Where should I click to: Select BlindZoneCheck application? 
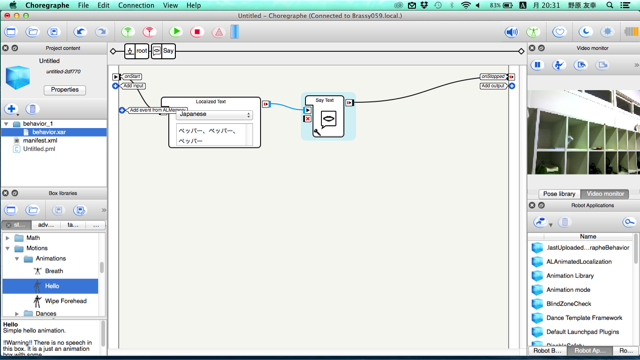click(x=569, y=304)
